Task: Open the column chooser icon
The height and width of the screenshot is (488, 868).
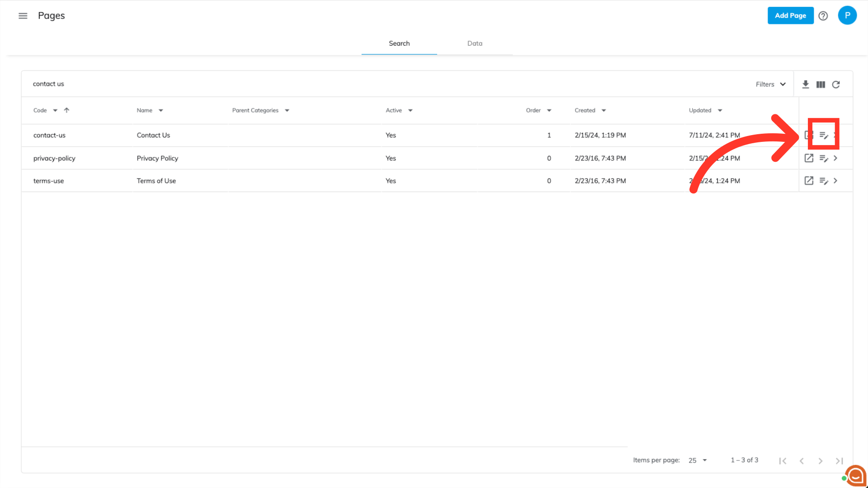Action: pos(821,84)
